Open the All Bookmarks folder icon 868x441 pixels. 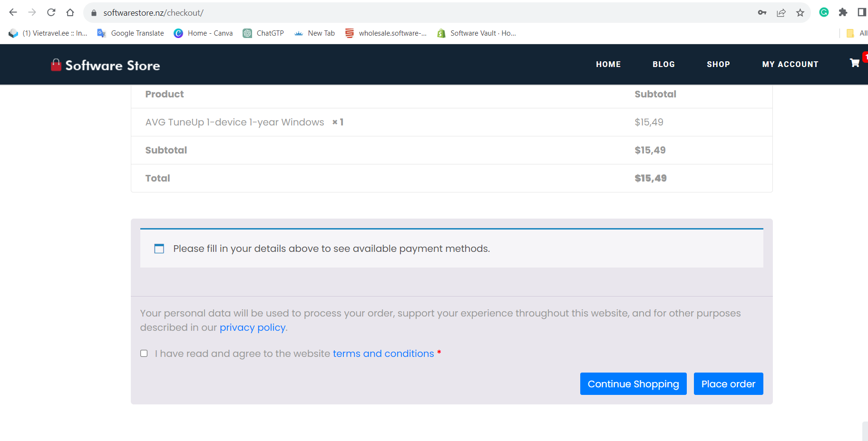850,33
